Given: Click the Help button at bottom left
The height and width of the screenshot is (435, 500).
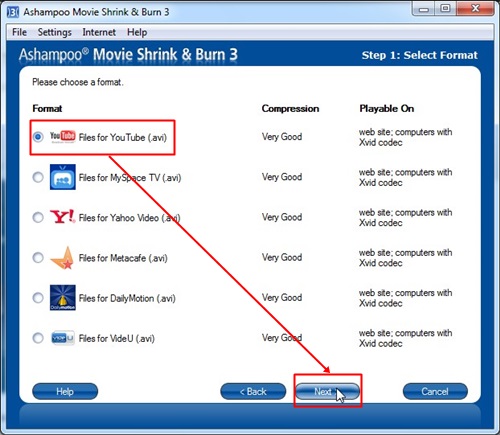Looking at the screenshot, I should 65,391.
